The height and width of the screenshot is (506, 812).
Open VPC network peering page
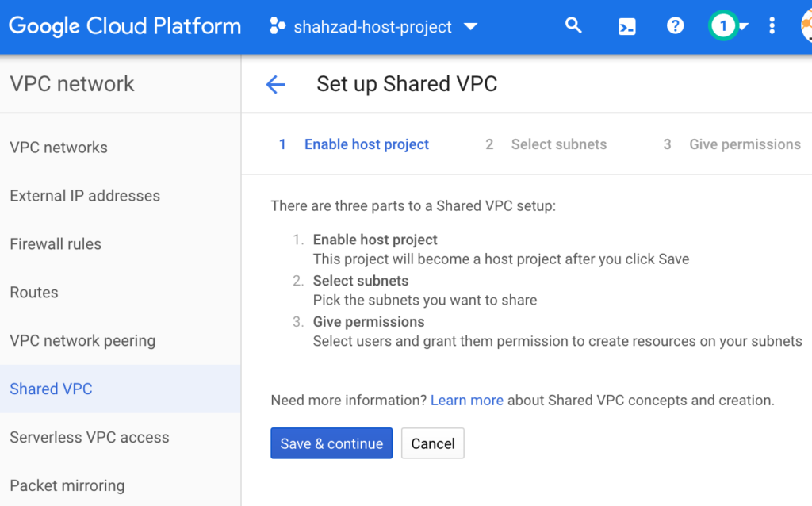click(121, 340)
